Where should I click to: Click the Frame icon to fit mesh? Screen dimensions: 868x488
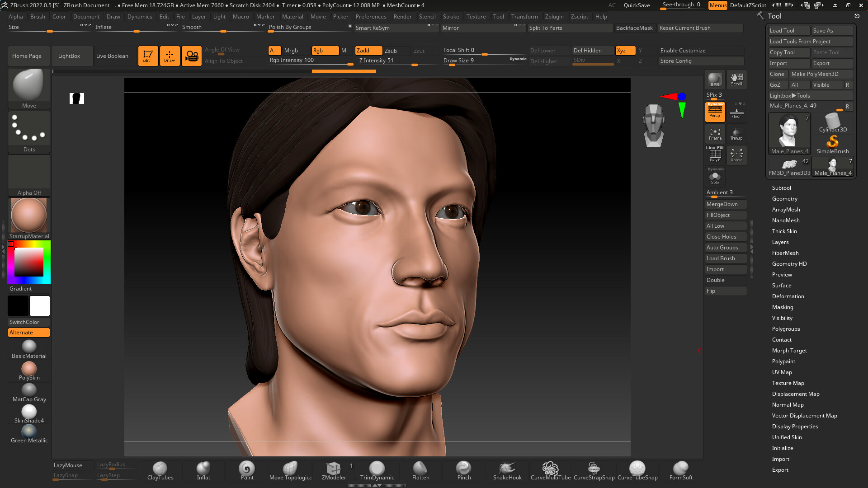(715, 134)
